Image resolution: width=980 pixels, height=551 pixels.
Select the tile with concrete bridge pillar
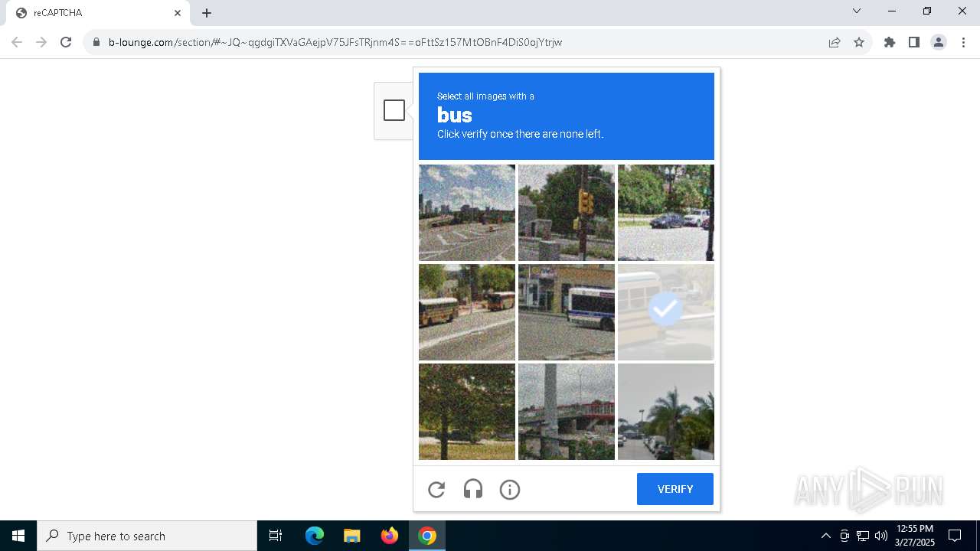pyautogui.click(x=567, y=412)
